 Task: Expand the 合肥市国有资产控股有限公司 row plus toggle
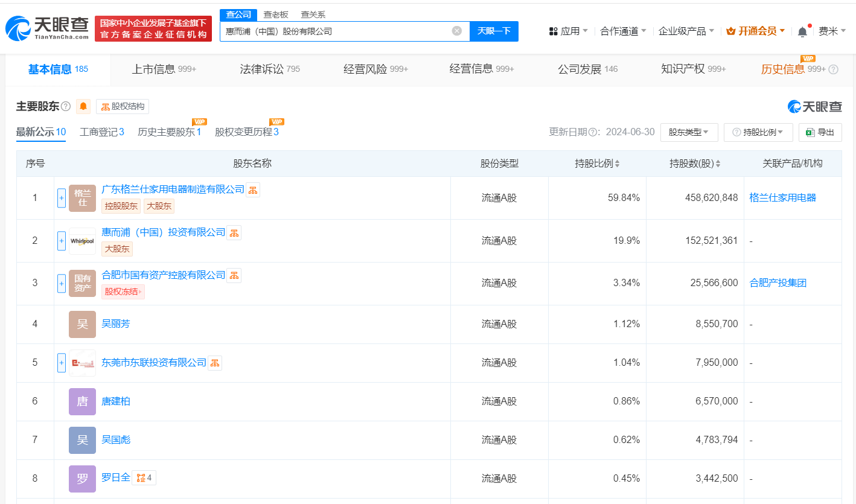pyautogui.click(x=62, y=283)
